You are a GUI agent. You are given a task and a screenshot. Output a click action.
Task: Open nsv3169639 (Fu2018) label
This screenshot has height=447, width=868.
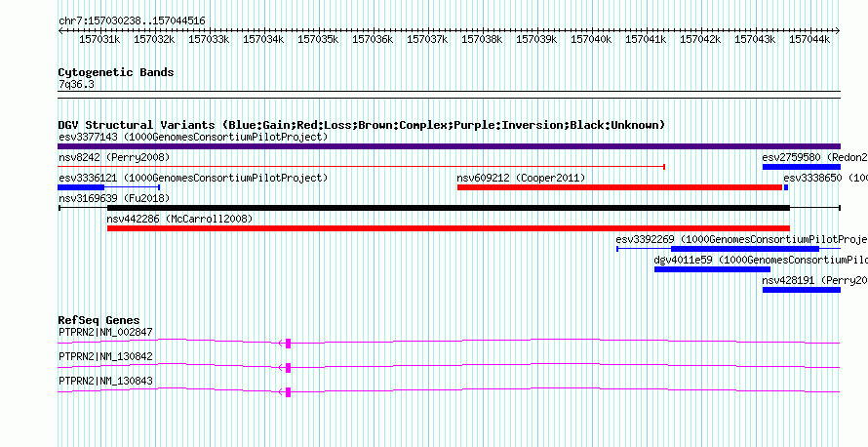(114, 199)
